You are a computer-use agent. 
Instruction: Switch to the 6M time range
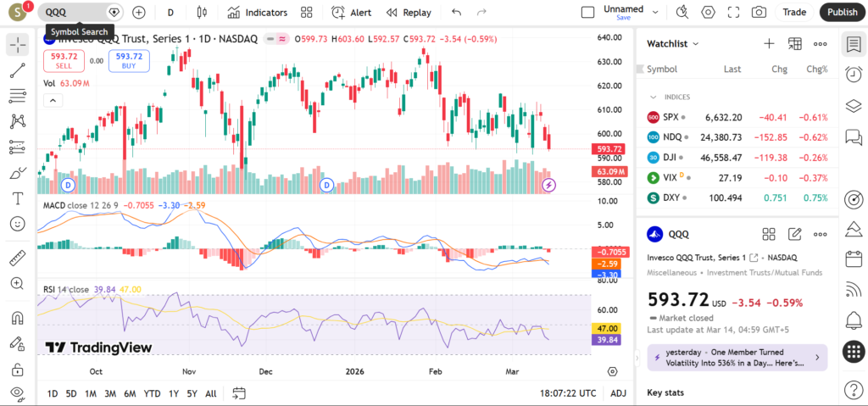coord(130,393)
